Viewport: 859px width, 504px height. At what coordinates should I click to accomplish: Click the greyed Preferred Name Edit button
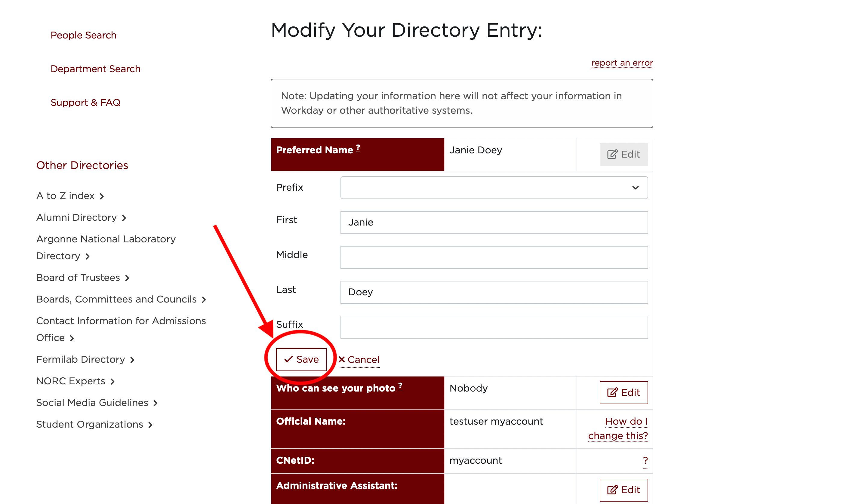pos(623,154)
